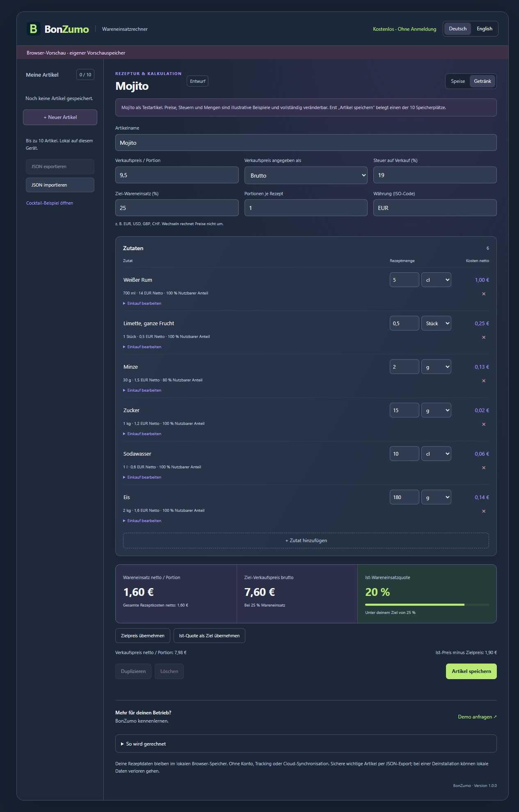Image resolution: width=519 pixels, height=812 pixels.
Task: Edit the Steuer auf Verkauf field
Action: click(435, 175)
